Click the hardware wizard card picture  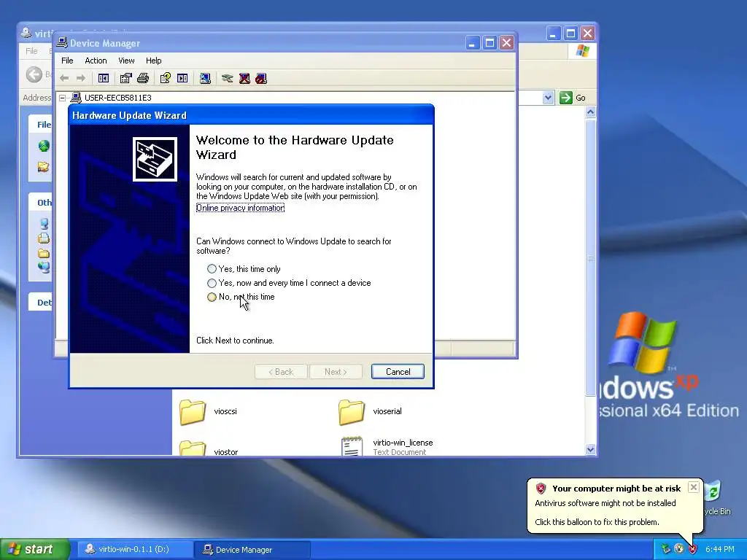(x=155, y=159)
